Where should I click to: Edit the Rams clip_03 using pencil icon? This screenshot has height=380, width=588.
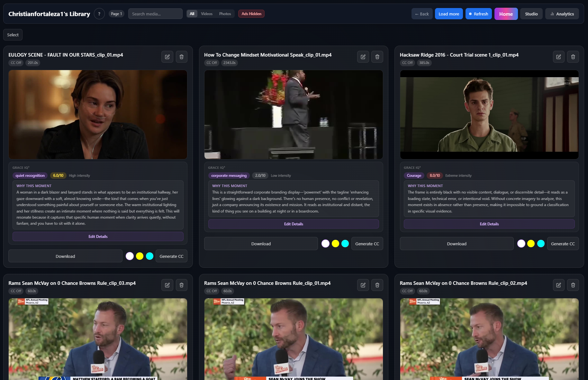click(167, 285)
